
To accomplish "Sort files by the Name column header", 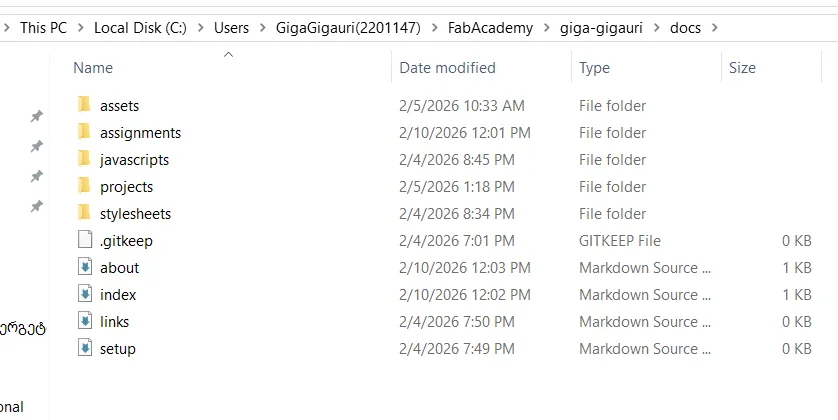I will pos(93,68).
